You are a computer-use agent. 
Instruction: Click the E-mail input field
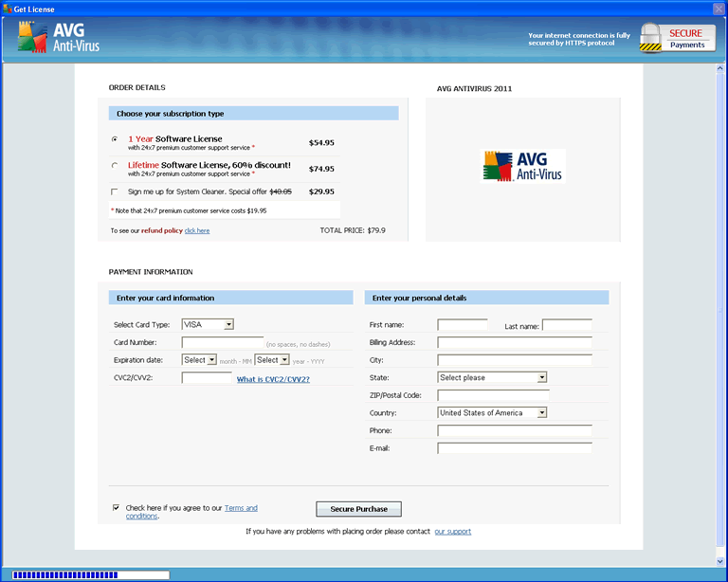(514, 448)
